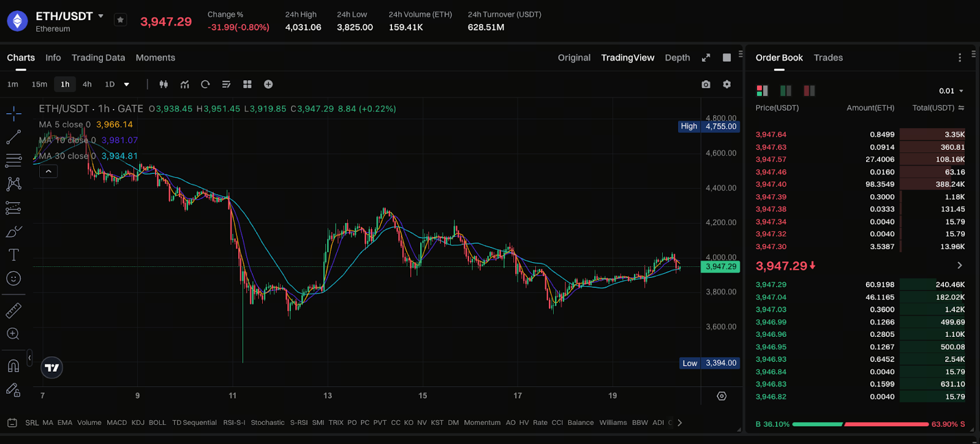Switch chart to Depth view
The height and width of the screenshot is (444, 980).
pyautogui.click(x=677, y=58)
